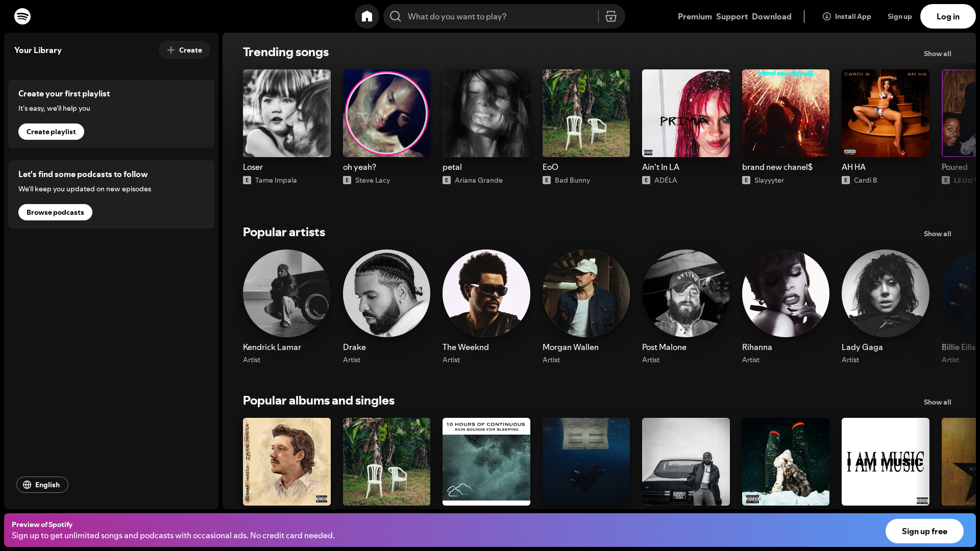Click the Sign up free button

(x=924, y=531)
